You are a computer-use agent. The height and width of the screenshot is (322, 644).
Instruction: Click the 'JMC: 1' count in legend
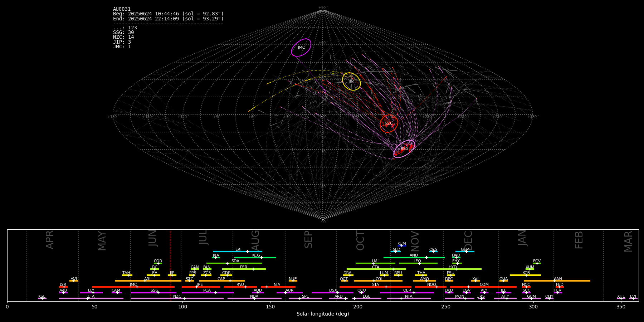pos(122,47)
